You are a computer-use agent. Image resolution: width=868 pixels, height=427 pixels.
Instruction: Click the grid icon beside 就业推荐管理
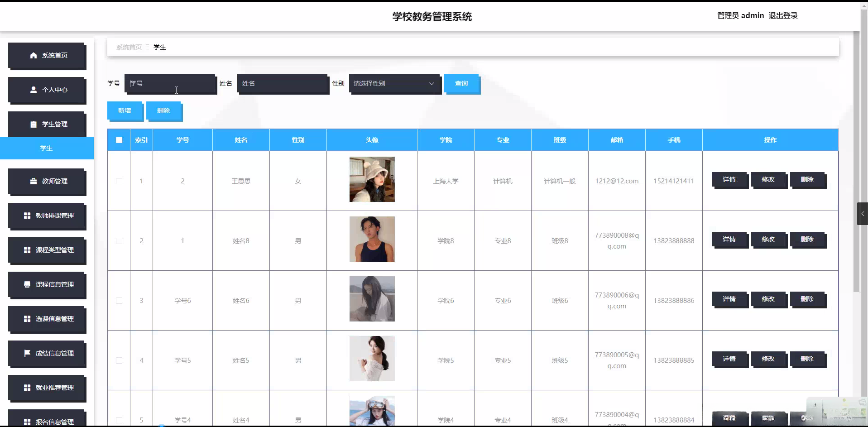27,388
